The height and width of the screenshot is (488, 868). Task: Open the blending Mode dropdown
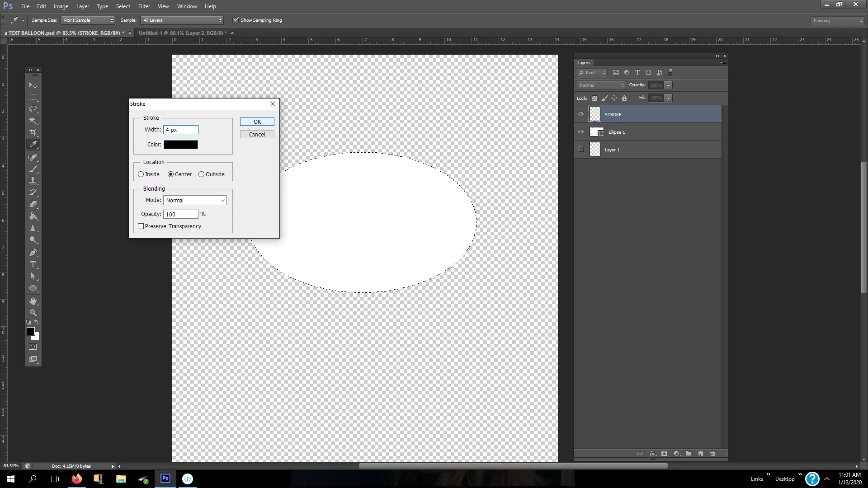click(195, 201)
